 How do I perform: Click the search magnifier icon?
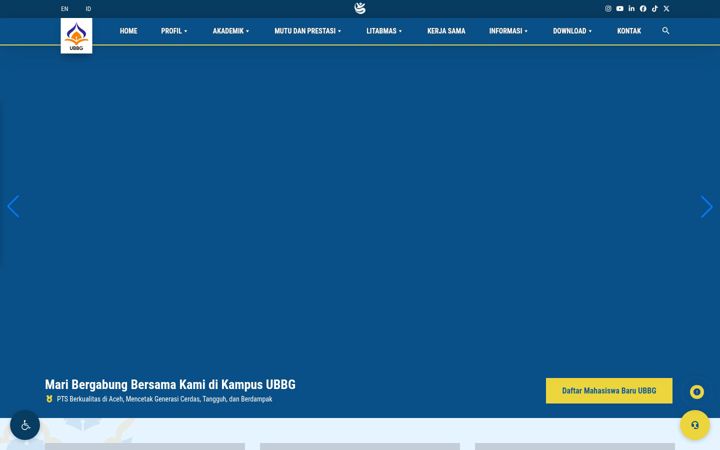665,31
